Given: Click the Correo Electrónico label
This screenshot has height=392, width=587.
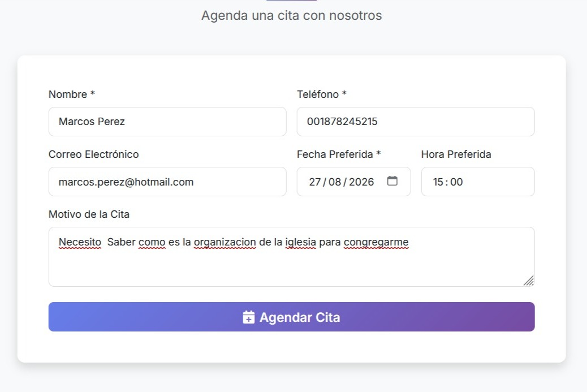Looking at the screenshot, I should click(x=93, y=154).
